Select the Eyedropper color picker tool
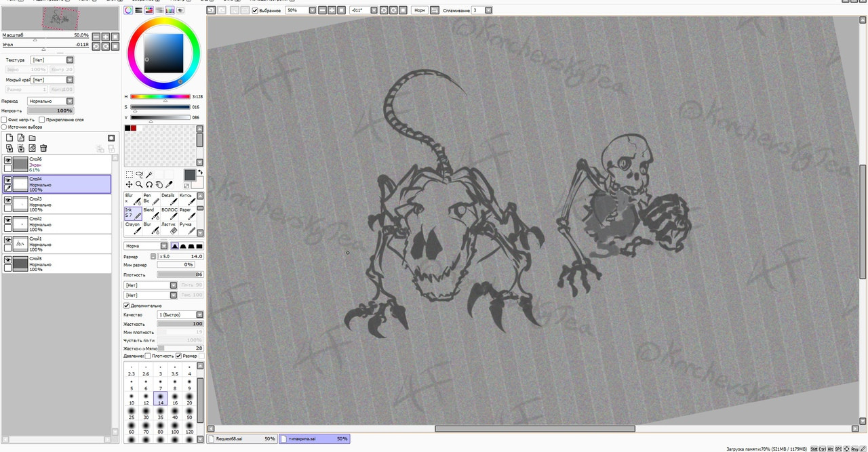 tap(169, 184)
